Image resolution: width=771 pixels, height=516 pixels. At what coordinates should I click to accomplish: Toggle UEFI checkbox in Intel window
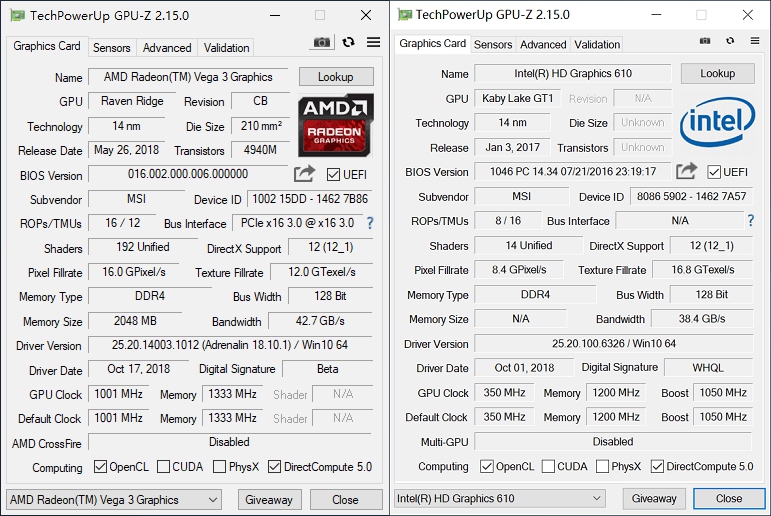(x=714, y=172)
